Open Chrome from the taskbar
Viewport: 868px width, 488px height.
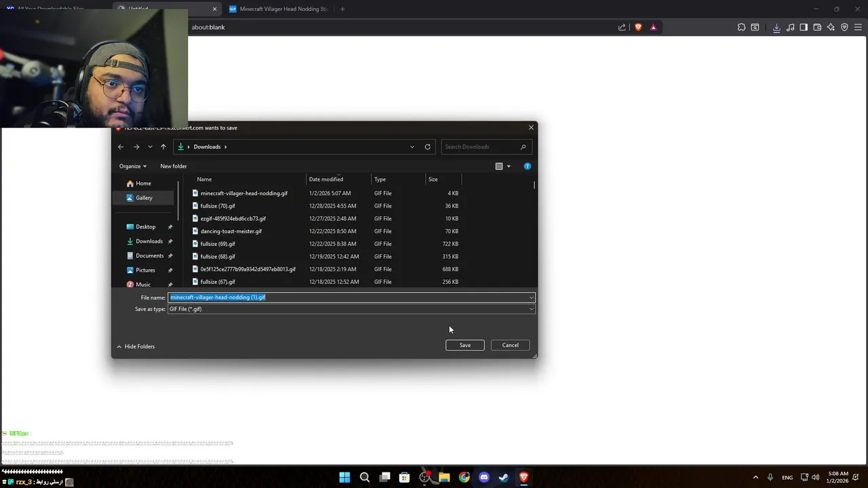point(464,477)
